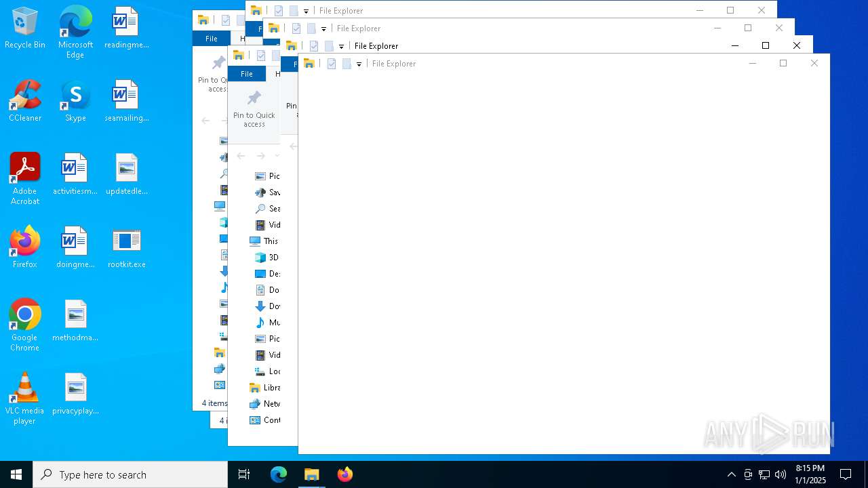Click File Explorer taskbar button
Viewport: 868px width, 488px height.
tap(312, 474)
